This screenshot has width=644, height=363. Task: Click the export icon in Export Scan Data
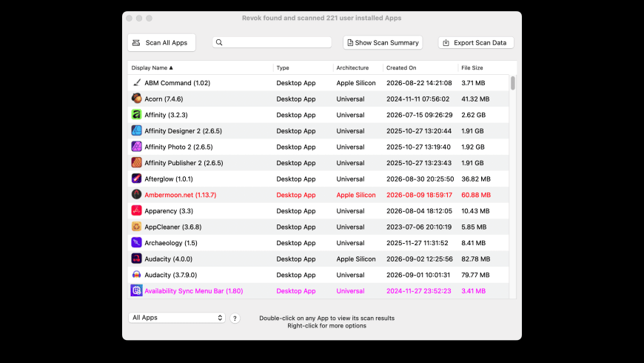[446, 43]
